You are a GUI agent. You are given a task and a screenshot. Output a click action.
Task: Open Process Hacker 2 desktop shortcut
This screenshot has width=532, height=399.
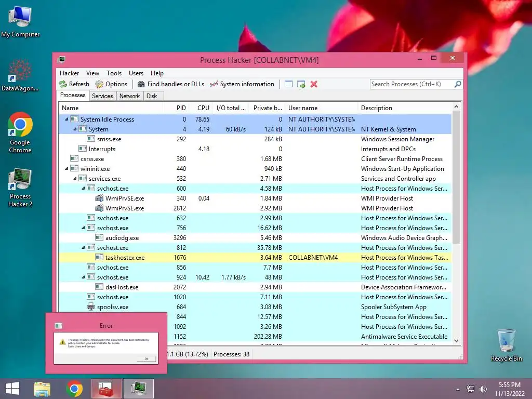20,187
